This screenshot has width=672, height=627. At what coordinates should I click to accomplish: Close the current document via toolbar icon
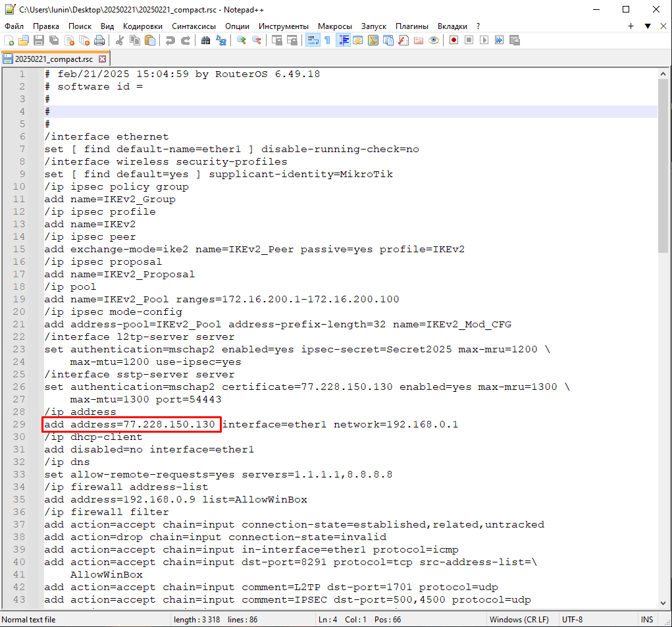(69, 40)
